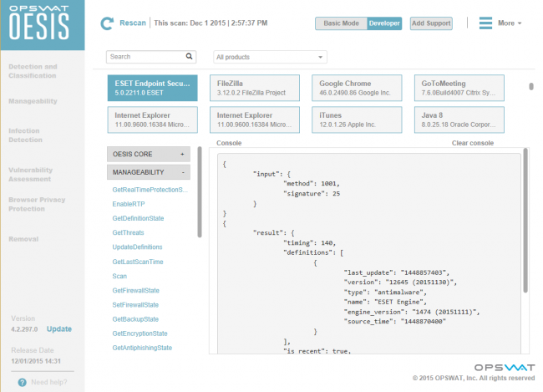This screenshot has width=543, height=392.
Task: Click the Add Support button
Action: 431,23
